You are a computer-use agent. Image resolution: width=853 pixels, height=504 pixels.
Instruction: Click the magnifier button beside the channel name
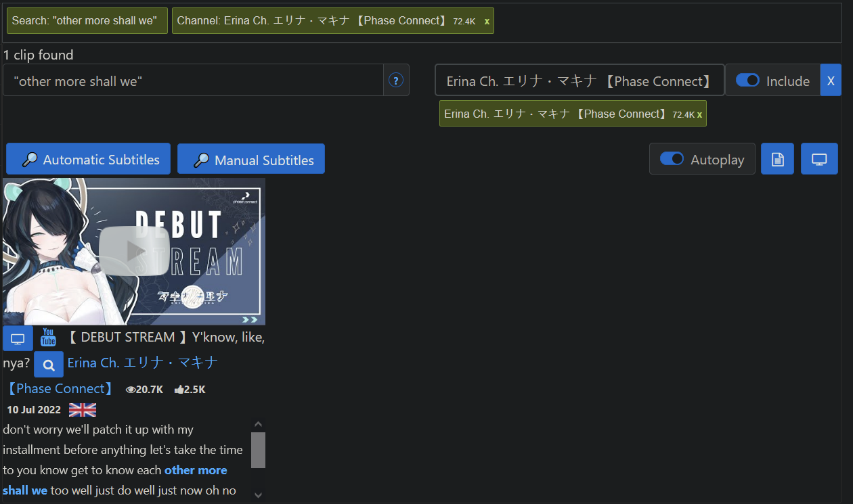[x=49, y=365]
